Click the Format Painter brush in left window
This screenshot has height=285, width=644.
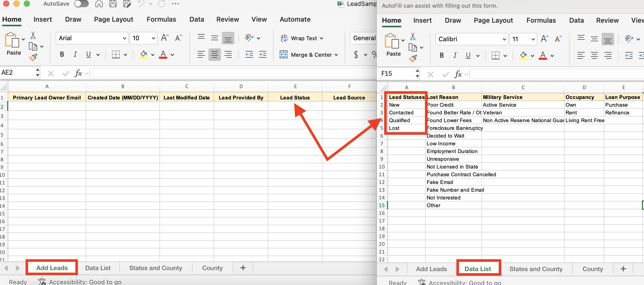[33, 57]
